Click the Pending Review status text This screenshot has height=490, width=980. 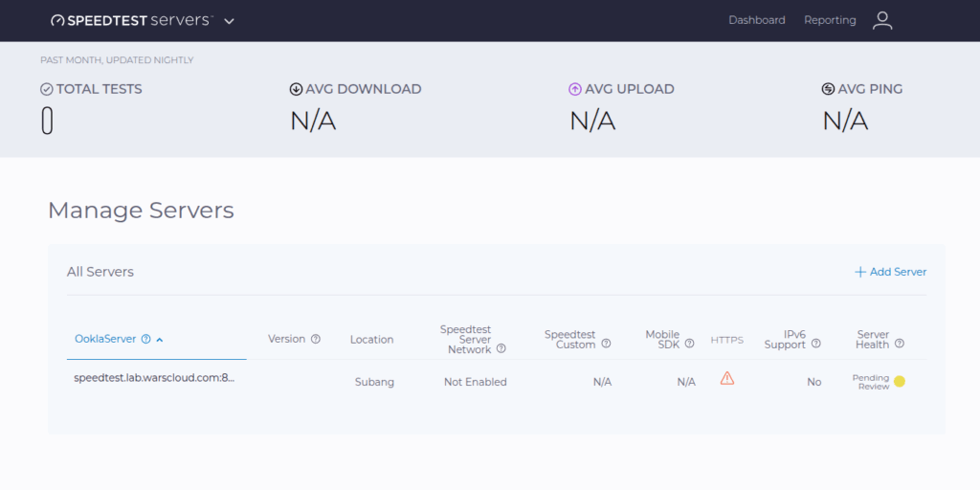[871, 382]
